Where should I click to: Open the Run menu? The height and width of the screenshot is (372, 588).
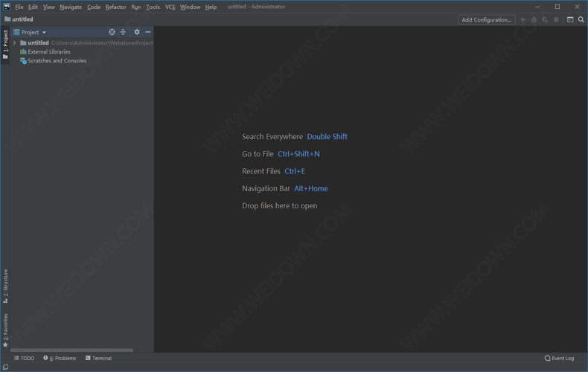(x=136, y=7)
